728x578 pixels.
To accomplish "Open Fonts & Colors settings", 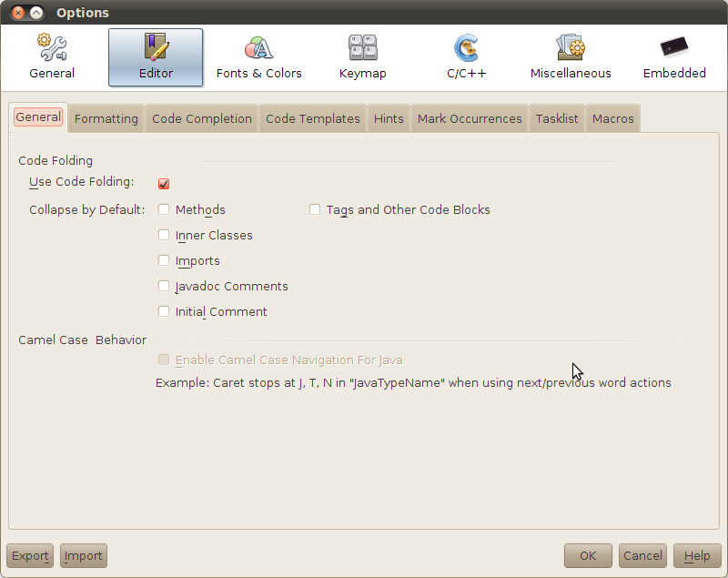I will pyautogui.click(x=258, y=57).
